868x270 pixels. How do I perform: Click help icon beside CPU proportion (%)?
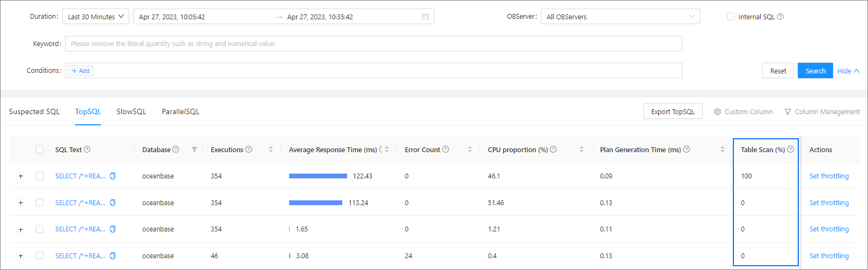click(553, 149)
